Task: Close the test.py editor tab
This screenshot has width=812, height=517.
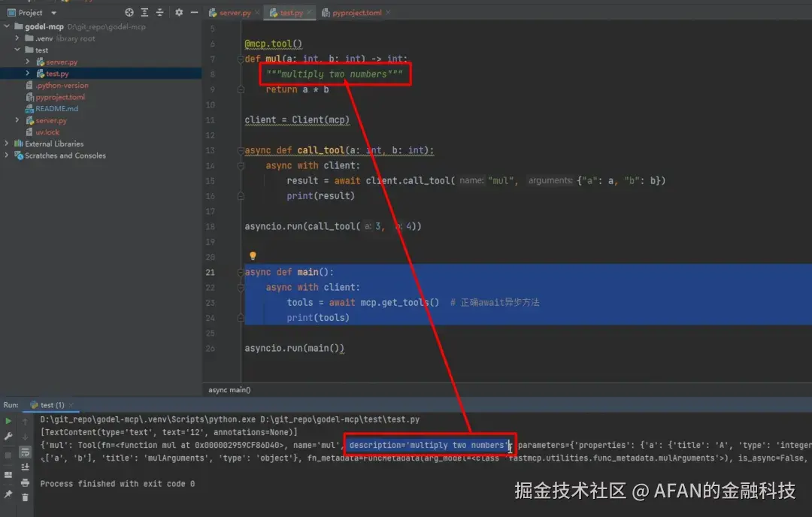Action: (x=310, y=13)
